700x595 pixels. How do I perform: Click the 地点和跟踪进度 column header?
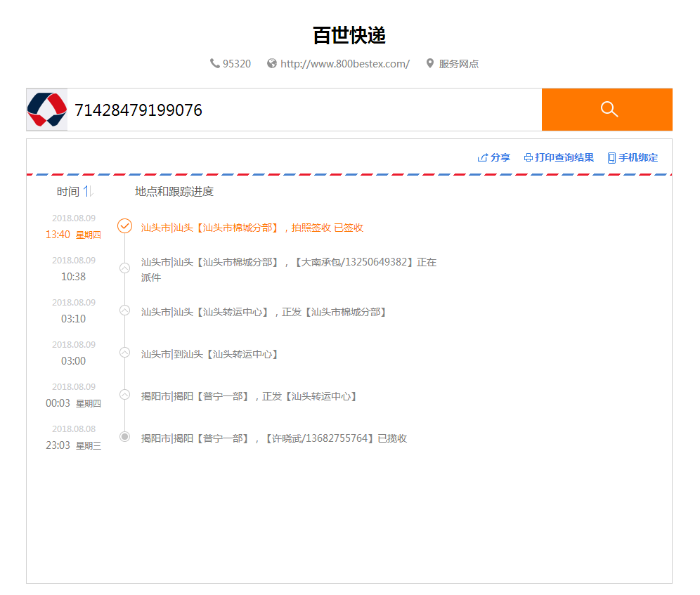click(174, 192)
